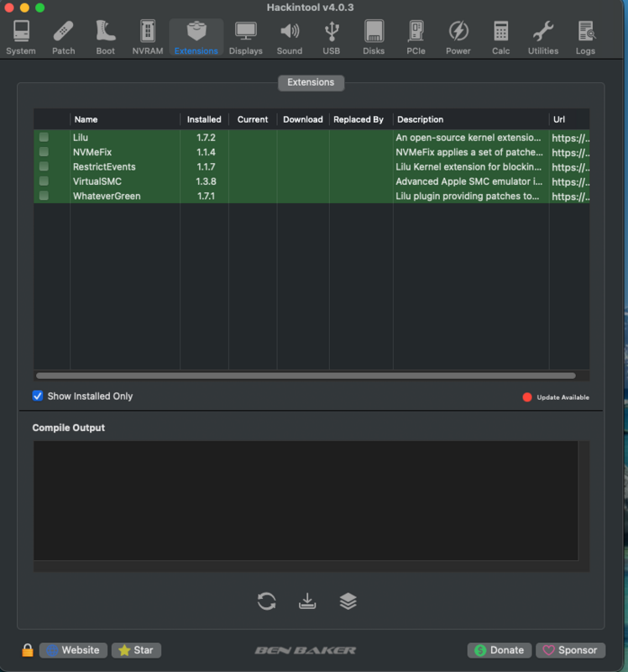Click the orange padlock icon
Viewport: 628px width, 672px height.
click(28, 650)
